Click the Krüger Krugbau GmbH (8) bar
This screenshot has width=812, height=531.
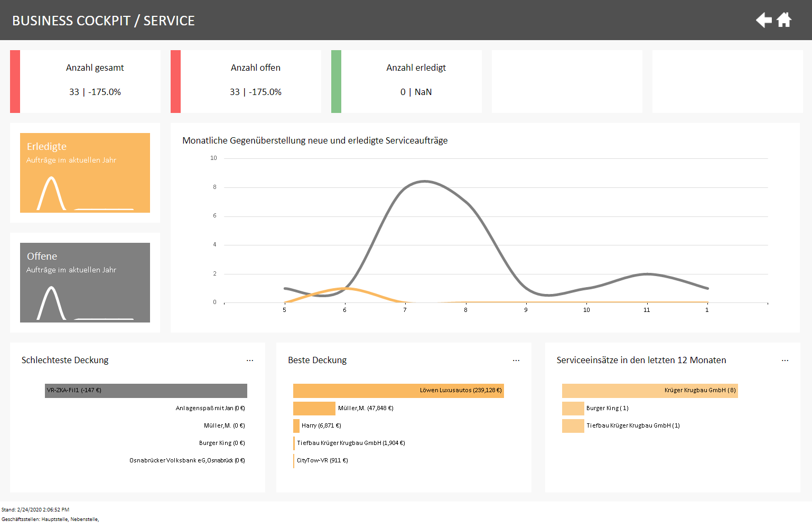point(650,391)
